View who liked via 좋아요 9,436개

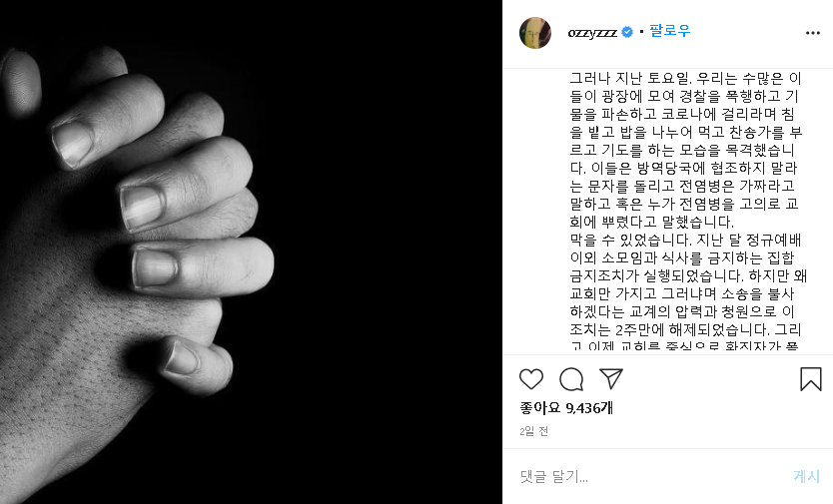[x=566, y=408]
